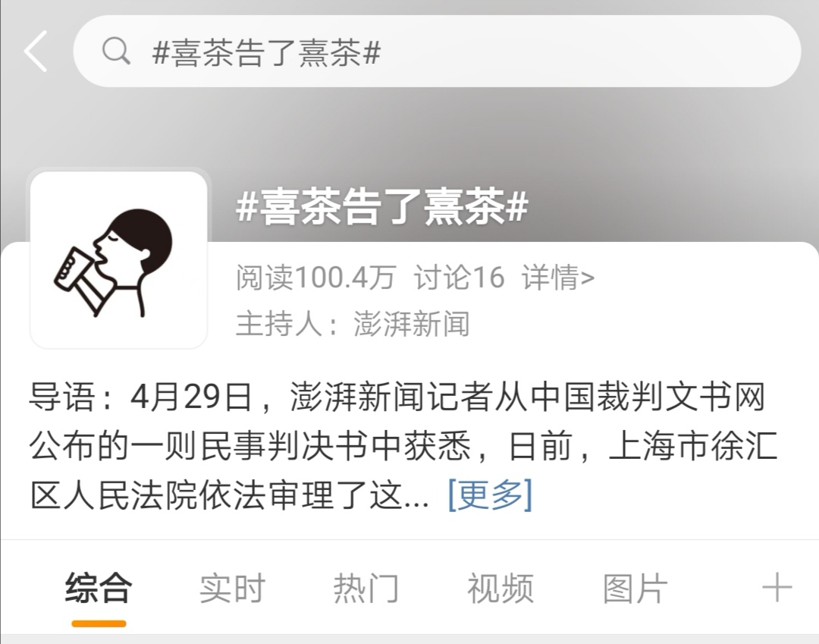The image size is (819, 644).
Task: Open host 澎湃新闻 profile
Action: (x=412, y=323)
